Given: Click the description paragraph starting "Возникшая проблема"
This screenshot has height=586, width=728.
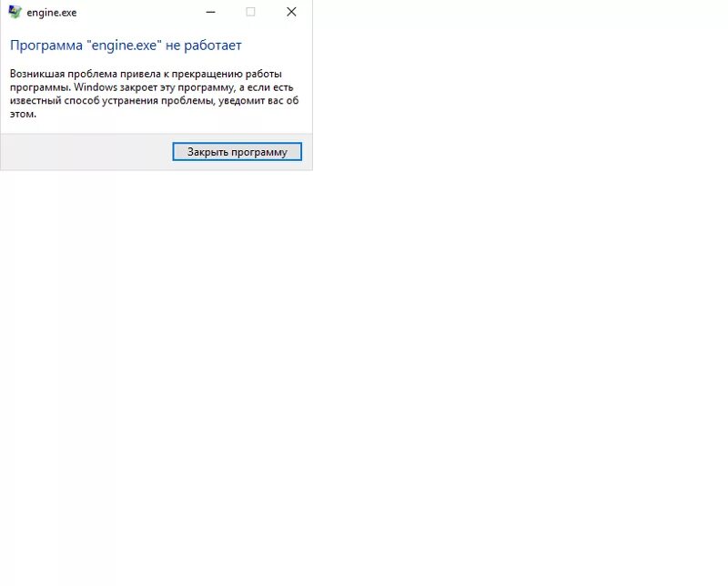Looking at the screenshot, I should point(154,94).
